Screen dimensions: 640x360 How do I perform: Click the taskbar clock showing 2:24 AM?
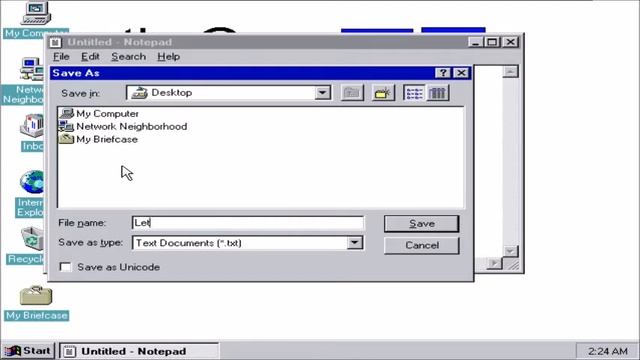point(607,351)
